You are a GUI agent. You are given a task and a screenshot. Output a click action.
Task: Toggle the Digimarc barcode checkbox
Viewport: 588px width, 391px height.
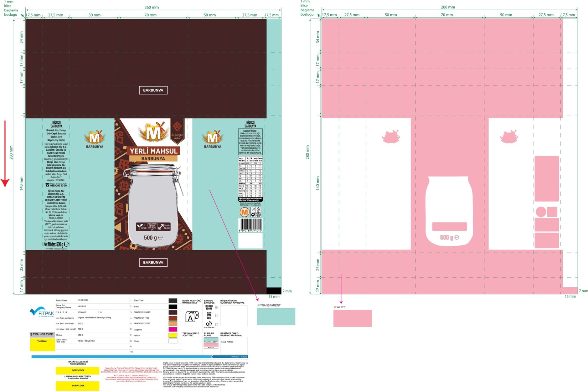coord(217,324)
